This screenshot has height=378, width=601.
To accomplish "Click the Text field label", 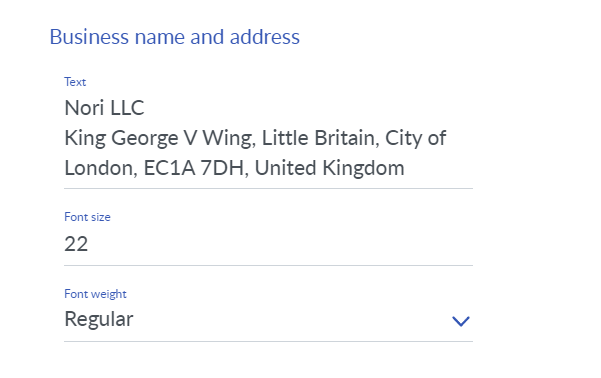I will pos(75,82).
